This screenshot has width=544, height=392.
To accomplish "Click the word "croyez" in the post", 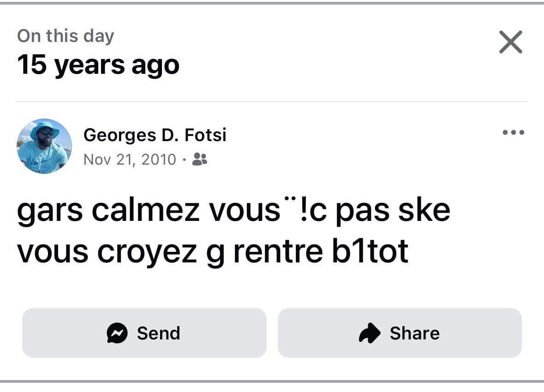I will click(146, 252).
